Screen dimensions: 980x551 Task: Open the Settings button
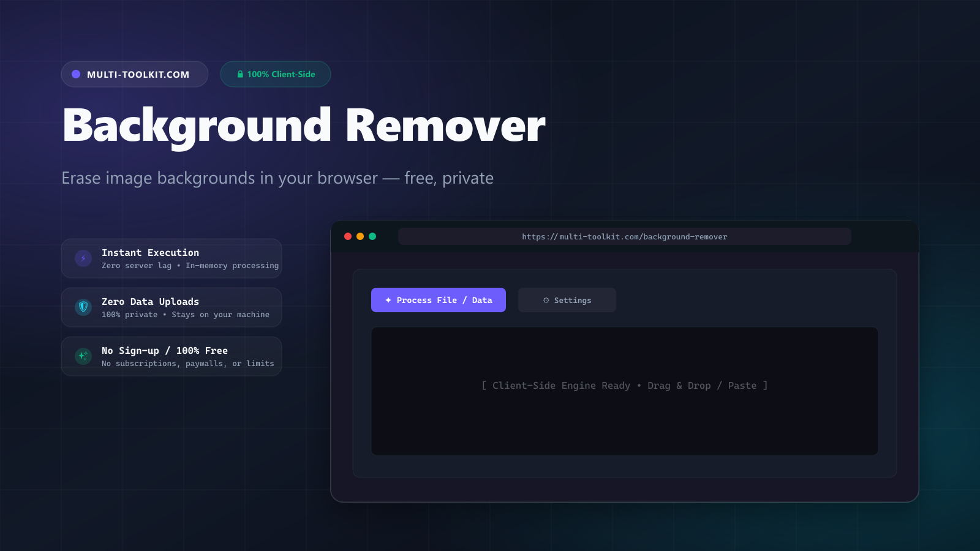[x=567, y=300]
